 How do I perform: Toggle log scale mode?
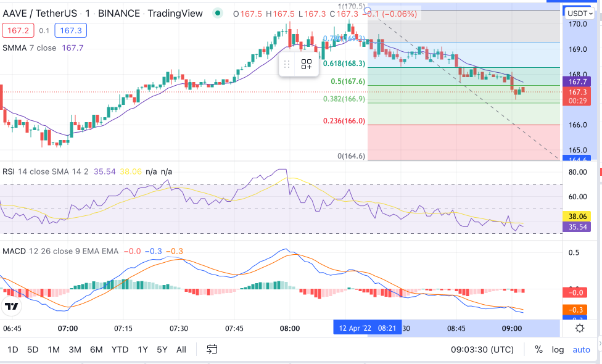(558, 349)
